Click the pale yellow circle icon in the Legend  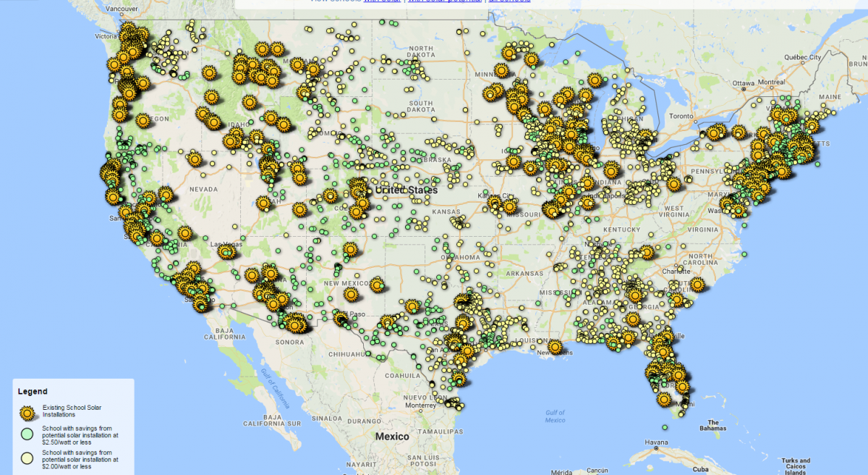tap(27, 458)
